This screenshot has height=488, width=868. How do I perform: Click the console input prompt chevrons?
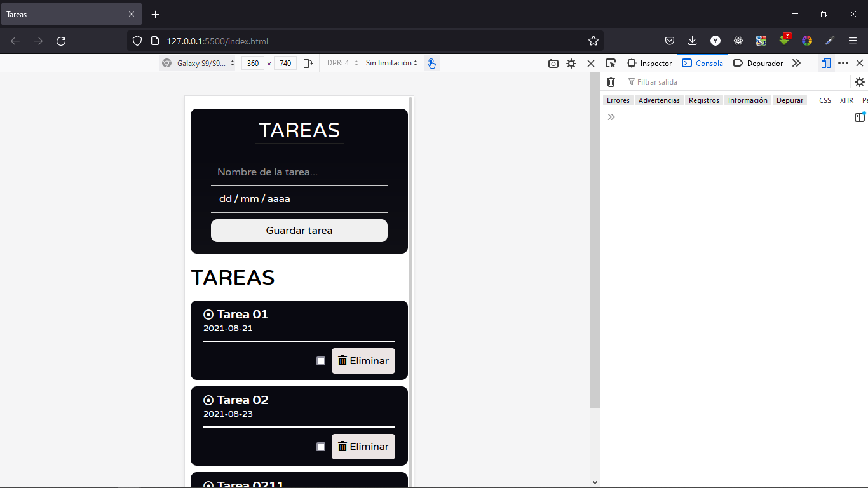click(611, 117)
